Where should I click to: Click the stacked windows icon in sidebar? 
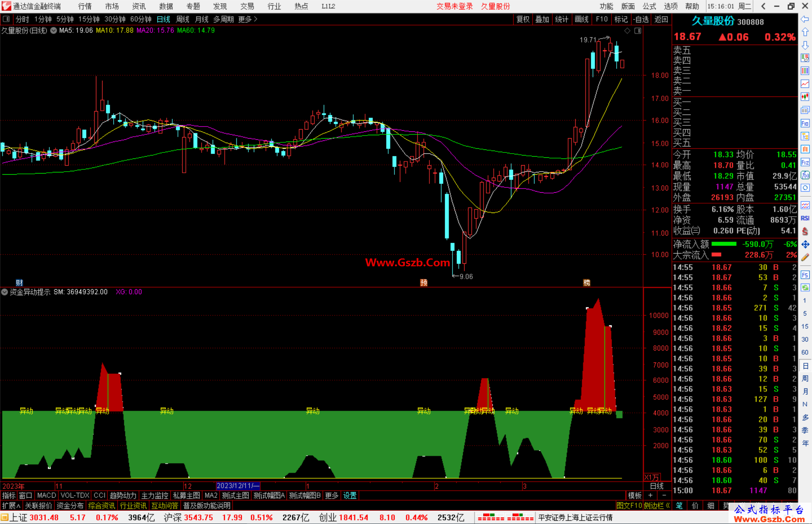coord(805,110)
